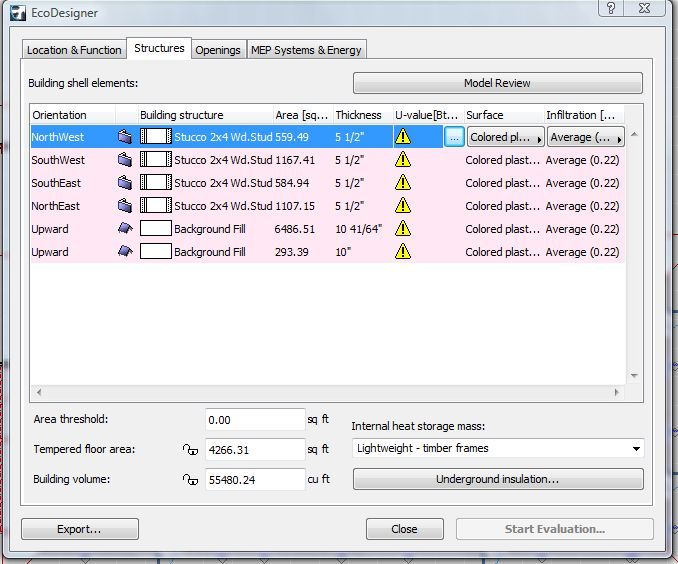Viewport: 678px width, 564px height.
Task: Click the 293.39 area cell
Action: [292, 252]
